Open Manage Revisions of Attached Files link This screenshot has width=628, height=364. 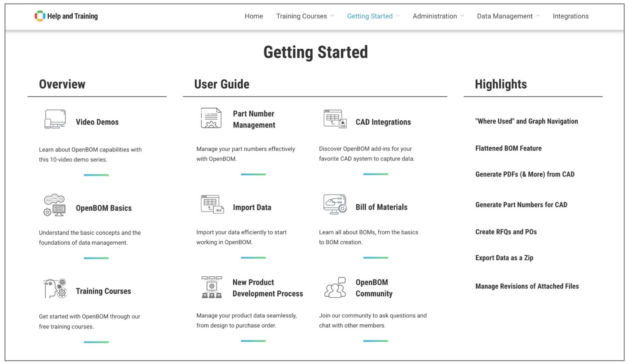(x=527, y=286)
